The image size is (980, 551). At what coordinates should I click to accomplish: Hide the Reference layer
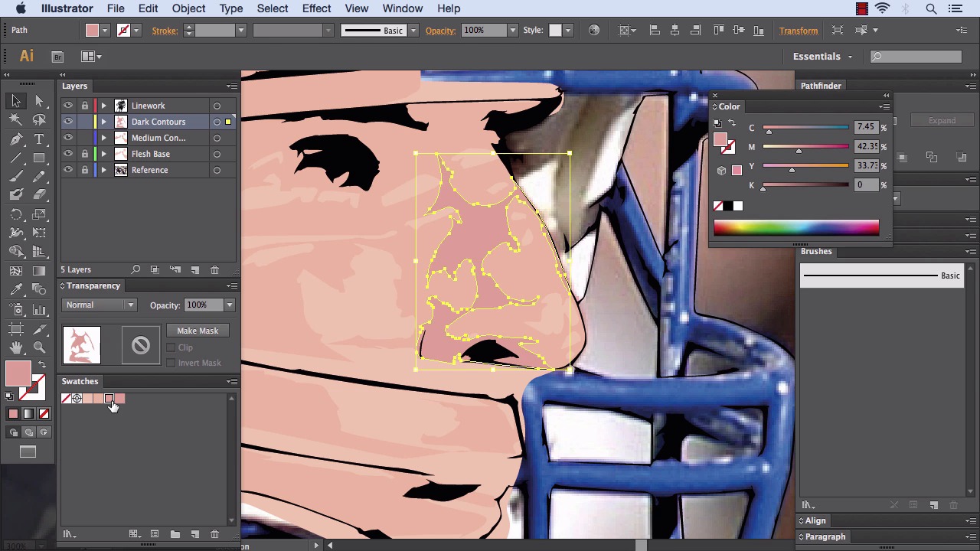pos(68,170)
